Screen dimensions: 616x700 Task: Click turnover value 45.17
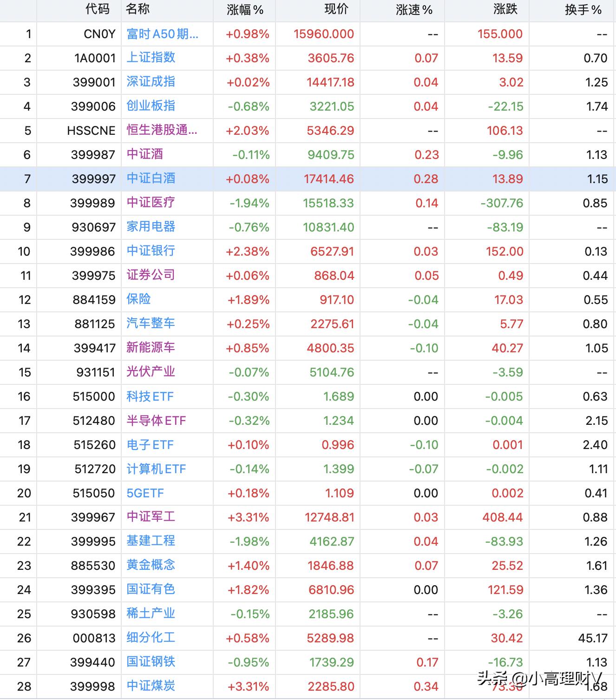click(593, 638)
